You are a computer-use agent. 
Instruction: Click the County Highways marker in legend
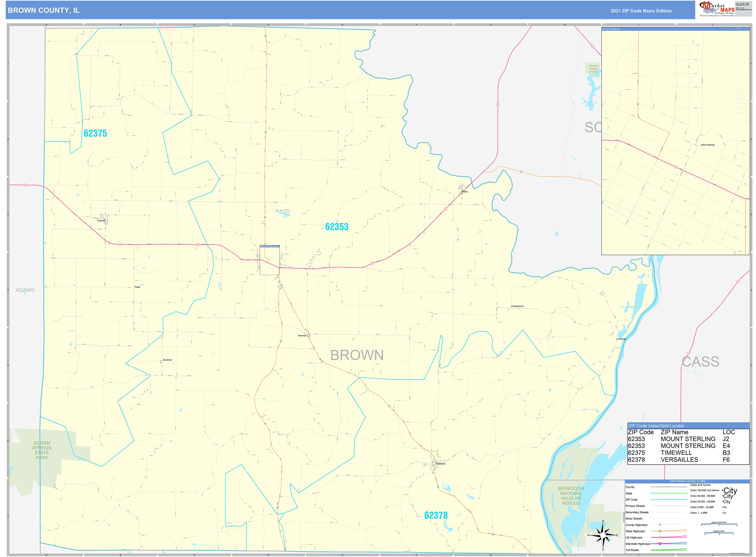[x=660, y=525]
